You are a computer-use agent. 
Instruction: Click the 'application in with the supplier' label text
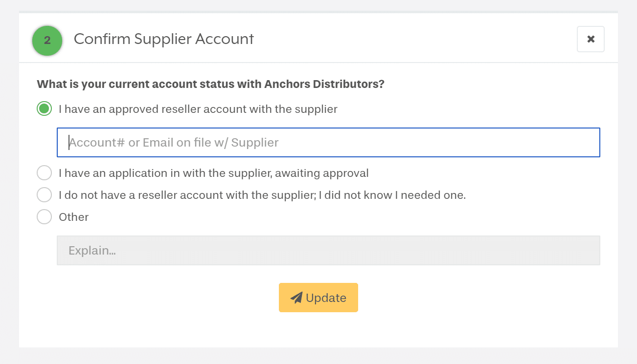[x=213, y=173]
